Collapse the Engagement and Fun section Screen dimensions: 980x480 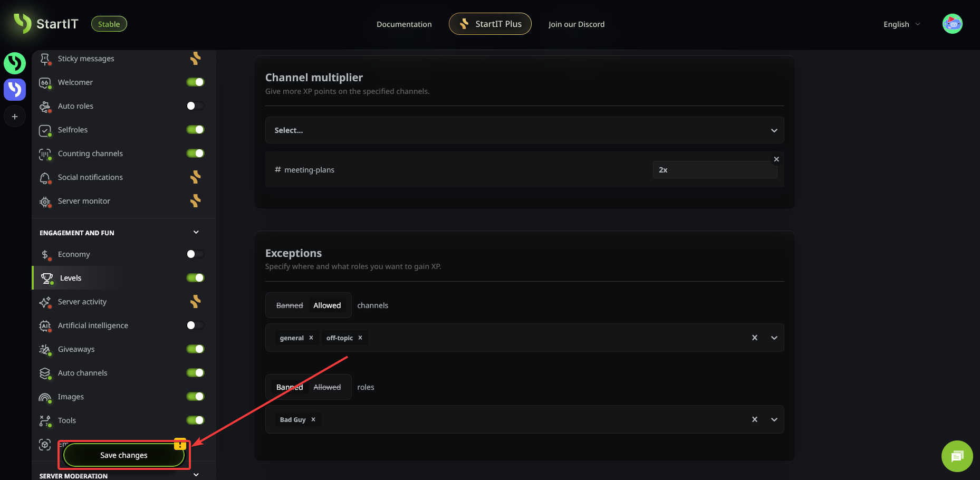pyautogui.click(x=196, y=233)
